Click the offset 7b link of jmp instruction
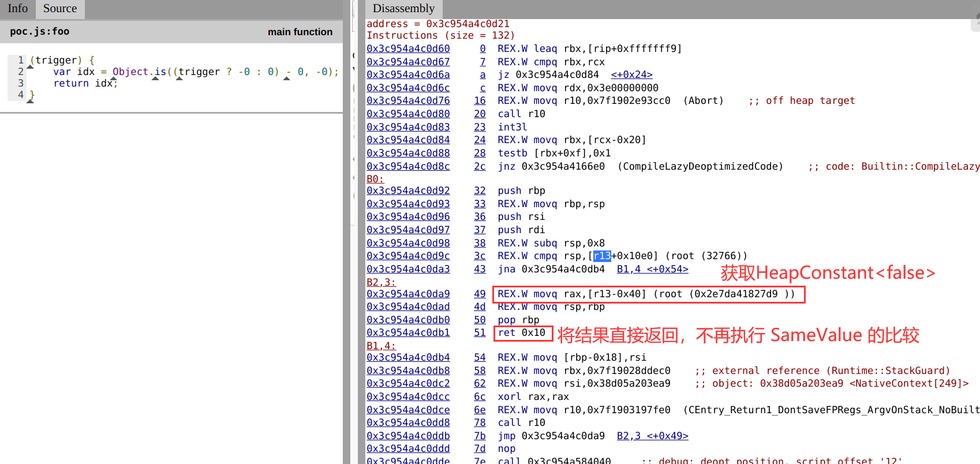The width and height of the screenshot is (980, 464). [480, 436]
